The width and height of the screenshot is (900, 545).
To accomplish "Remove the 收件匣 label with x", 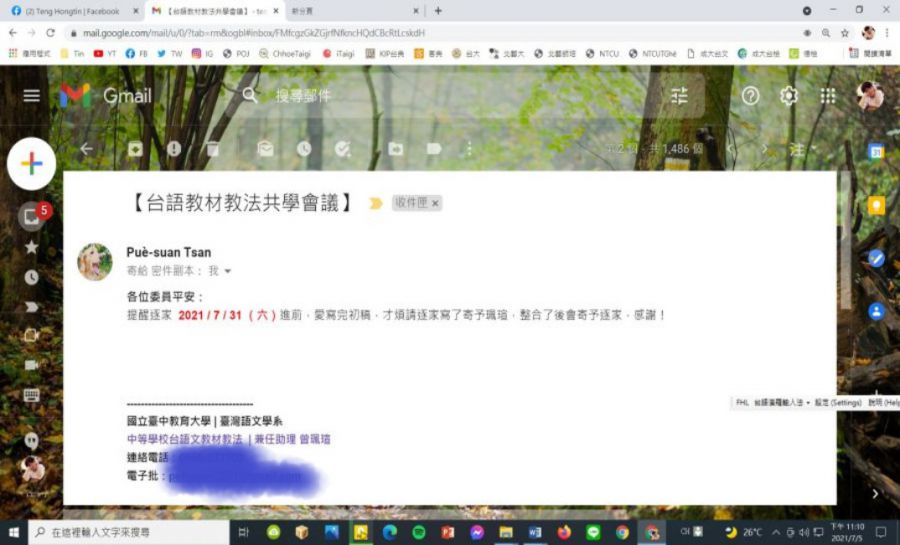I will click(x=435, y=203).
